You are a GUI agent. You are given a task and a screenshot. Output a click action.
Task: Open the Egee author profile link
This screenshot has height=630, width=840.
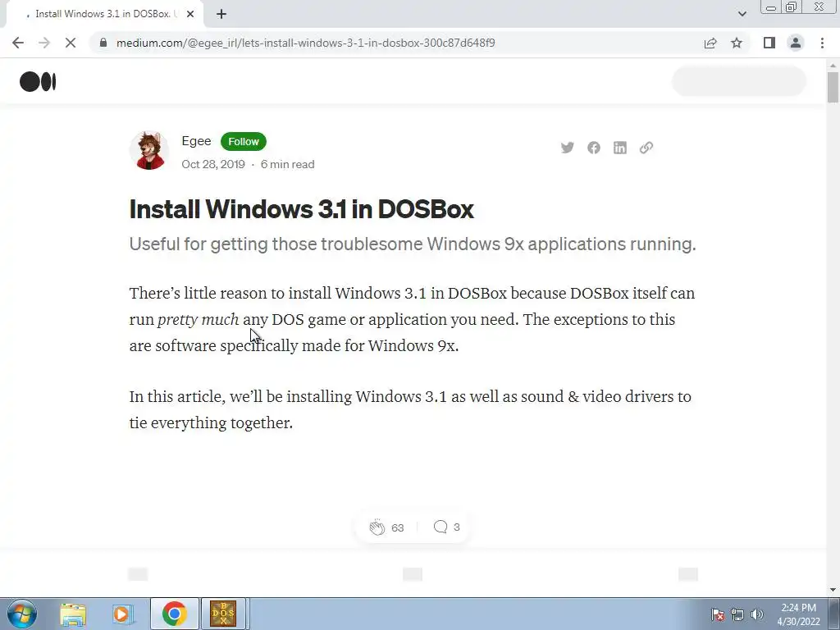point(196,141)
